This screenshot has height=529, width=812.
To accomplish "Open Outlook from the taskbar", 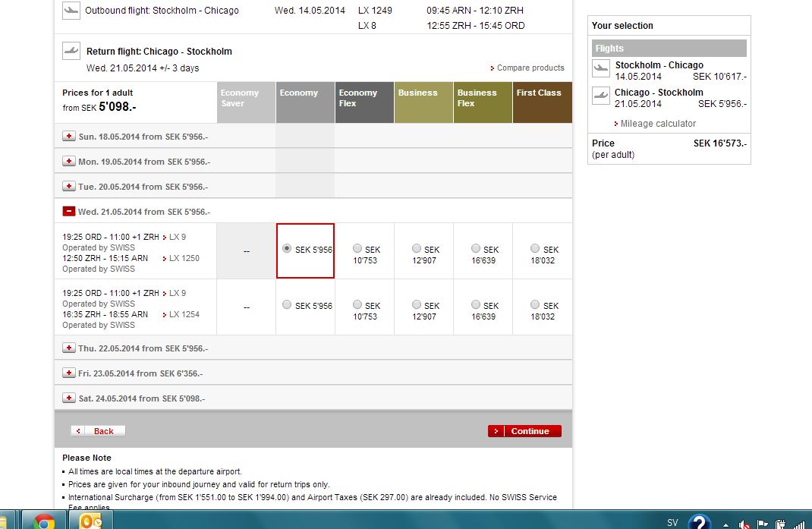I will pos(90,521).
